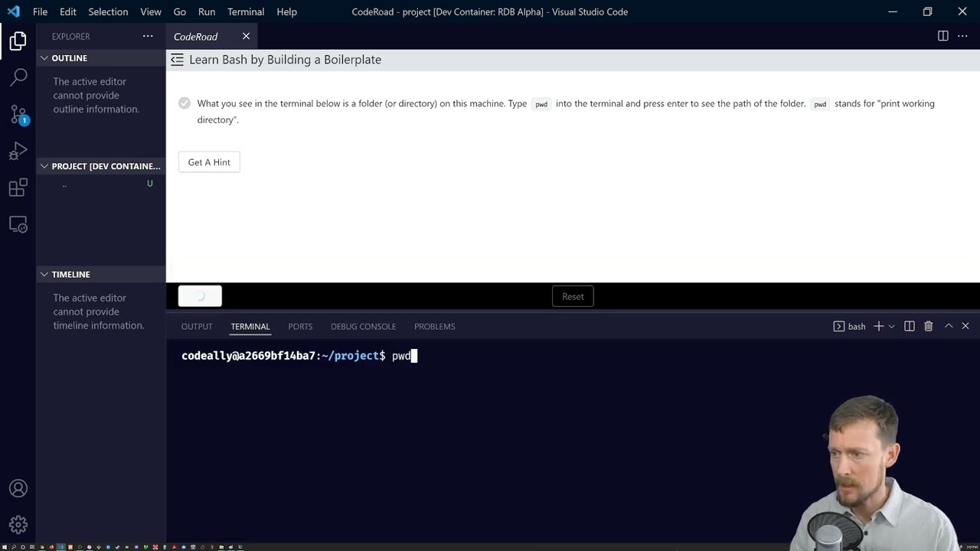980x551 pixels.
Task: Open the Go menu
Action: click(180, 11)
